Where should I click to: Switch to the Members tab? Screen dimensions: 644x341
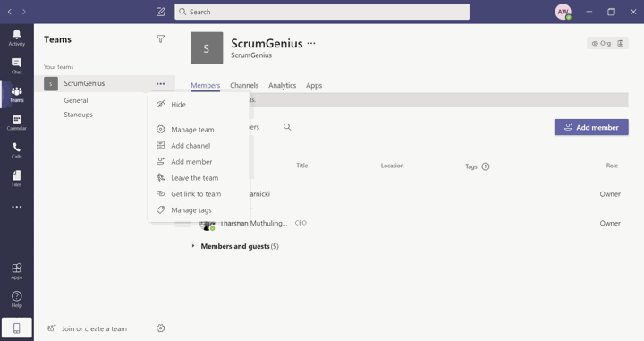[206, 85]
